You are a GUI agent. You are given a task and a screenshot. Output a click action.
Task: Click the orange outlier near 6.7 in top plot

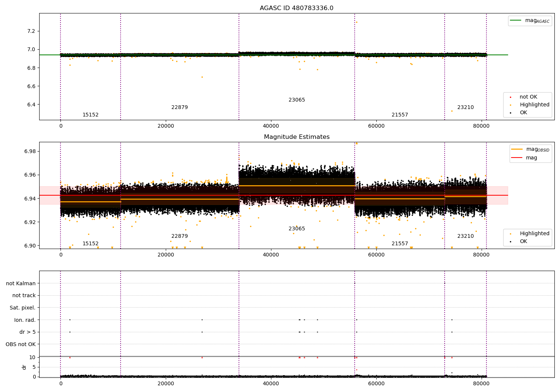[x=202, y=77]
